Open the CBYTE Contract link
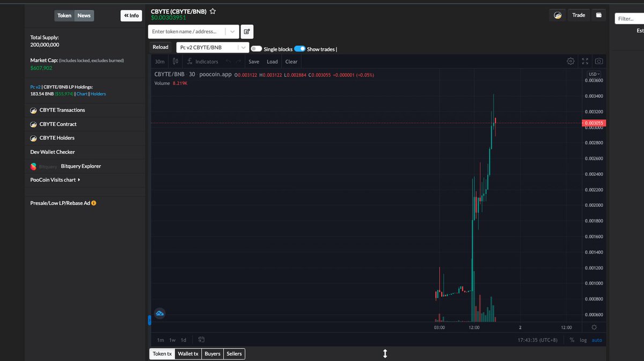The height and width of the screenshot is (361, 644). 58,124
